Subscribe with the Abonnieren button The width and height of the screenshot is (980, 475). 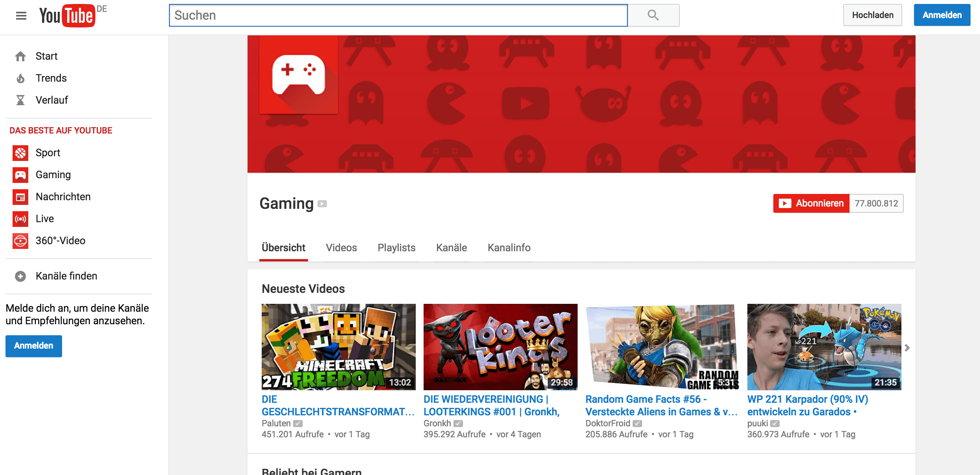pyautogui.click(x=811, y=203)
